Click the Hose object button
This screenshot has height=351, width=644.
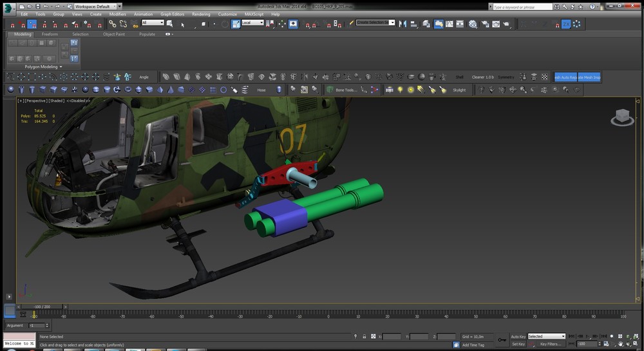(x=261, y=90)
